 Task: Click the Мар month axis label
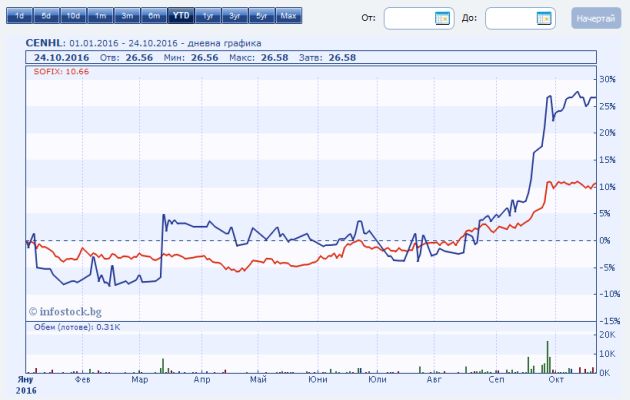[140, 380]
